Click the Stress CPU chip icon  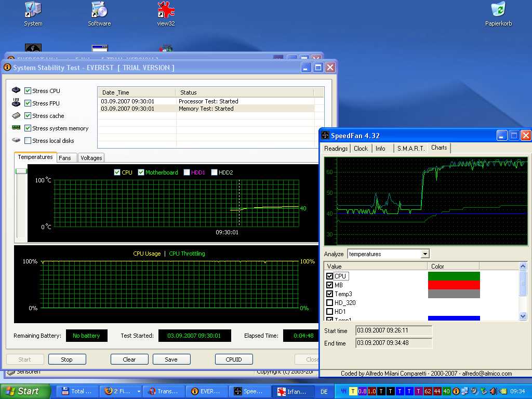(16, 90)
